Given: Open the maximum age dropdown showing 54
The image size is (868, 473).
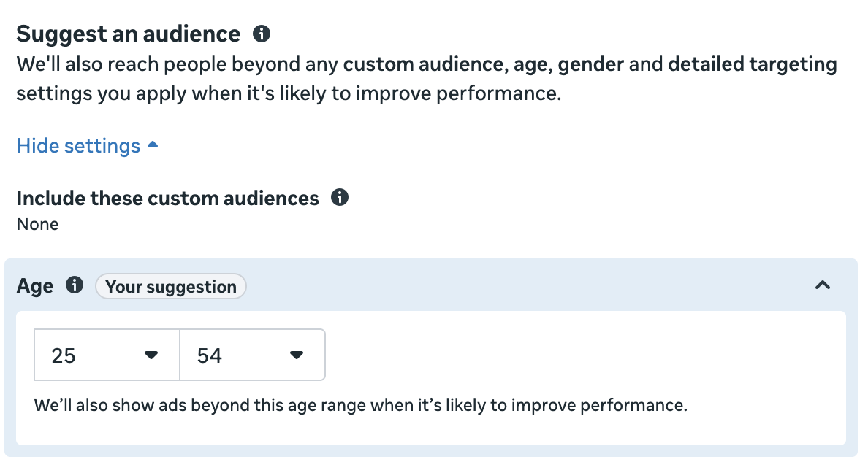Looking at the screenshot, I should 252,355.
